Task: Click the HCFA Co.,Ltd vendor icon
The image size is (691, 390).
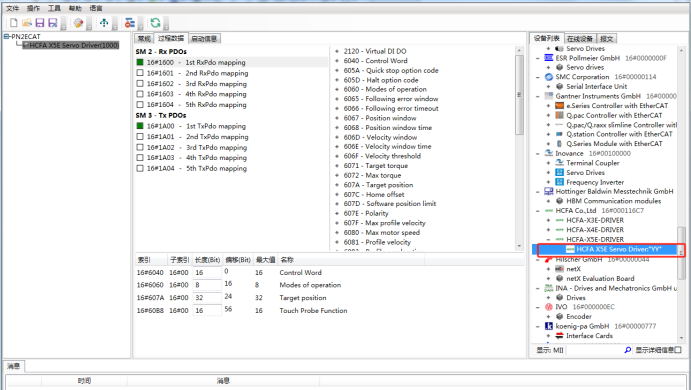Action: [549, 211]
